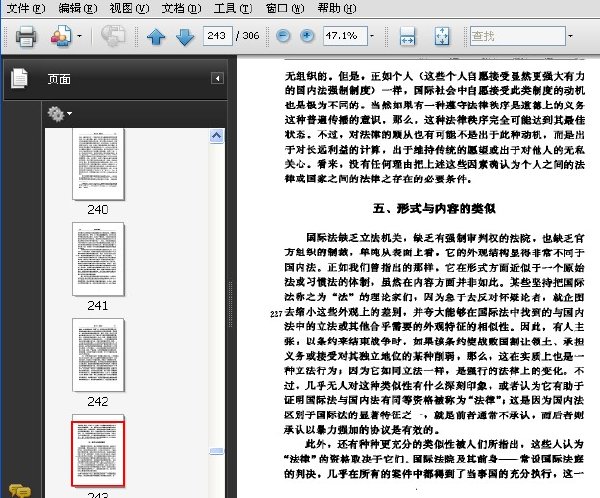This screenshot has width=600, height=498.
Task: Zoom out with the minus button
Action: point(283,36)
